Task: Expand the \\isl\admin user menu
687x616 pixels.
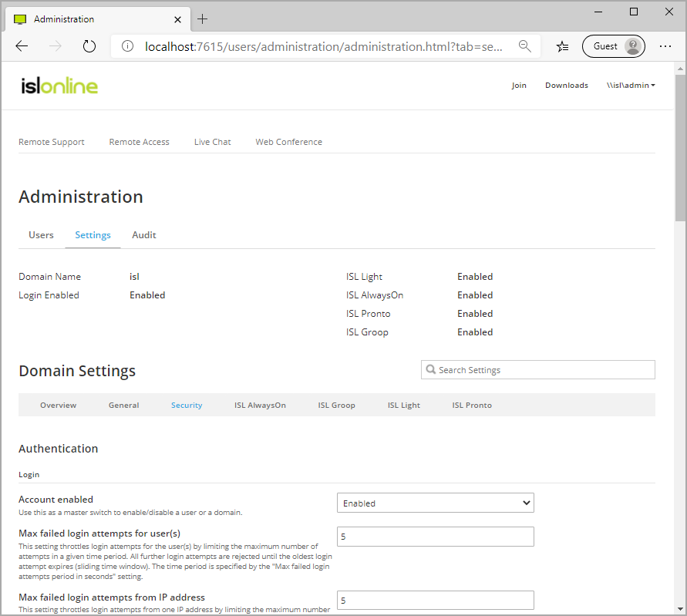Action: click(x=631, y=86)
